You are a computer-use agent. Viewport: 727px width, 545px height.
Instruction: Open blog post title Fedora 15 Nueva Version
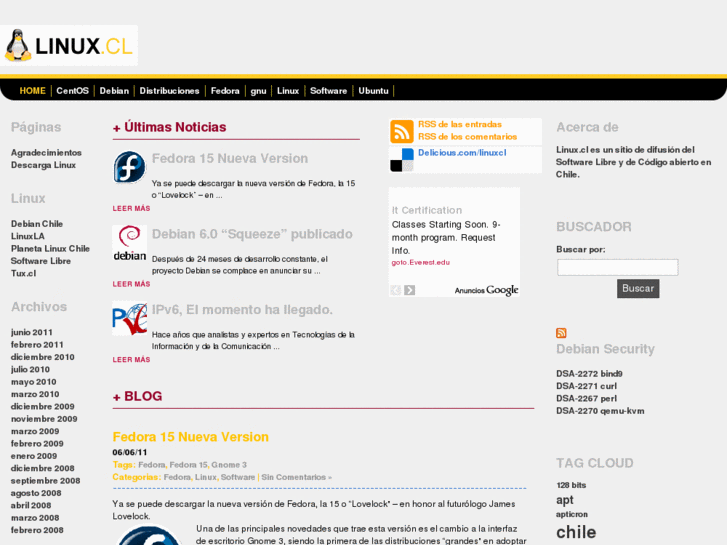click(x=191, y=437)
